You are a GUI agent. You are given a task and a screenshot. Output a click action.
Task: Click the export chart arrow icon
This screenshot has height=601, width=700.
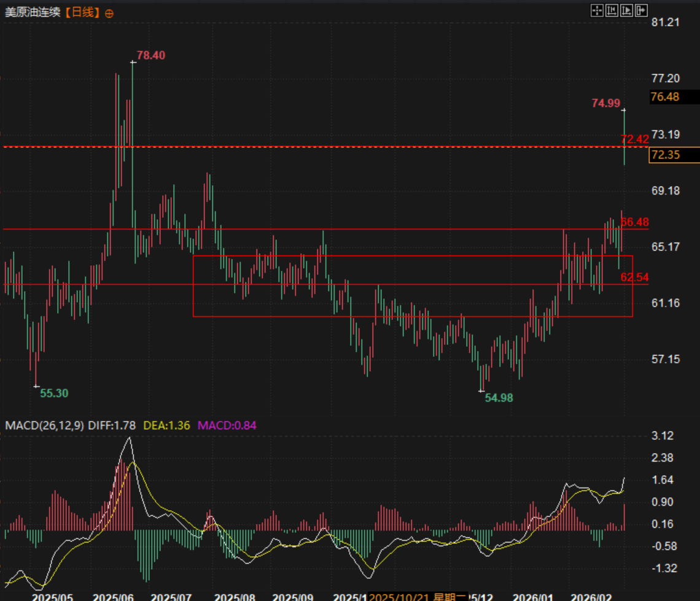pyautogui.click(x=641, y=10)
